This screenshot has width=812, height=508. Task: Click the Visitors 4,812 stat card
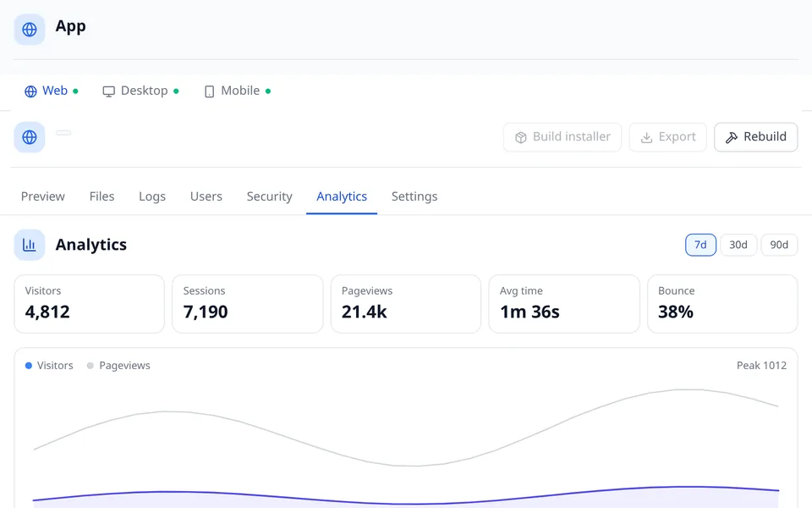(89, 304)
